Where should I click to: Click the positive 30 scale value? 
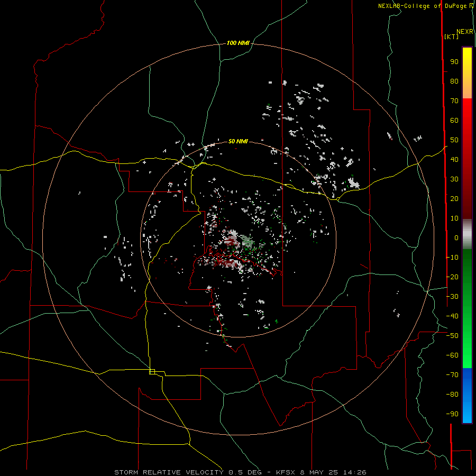454,179
